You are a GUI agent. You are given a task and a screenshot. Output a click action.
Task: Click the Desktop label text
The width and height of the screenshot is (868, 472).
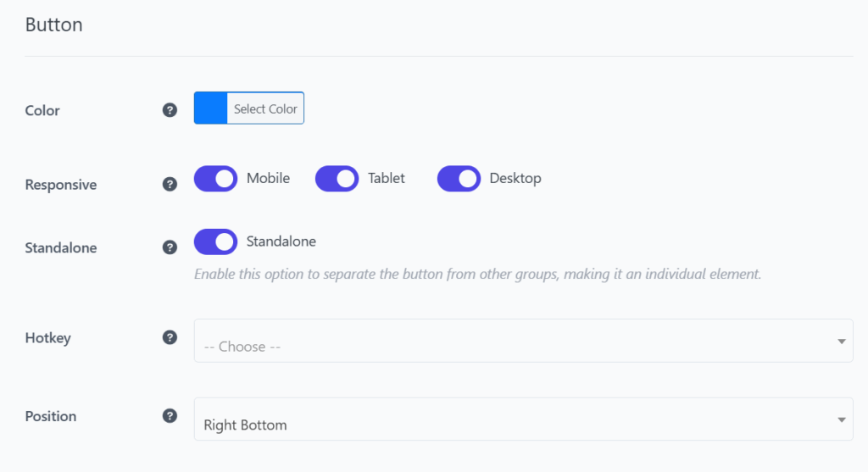[x=515, y=178]
